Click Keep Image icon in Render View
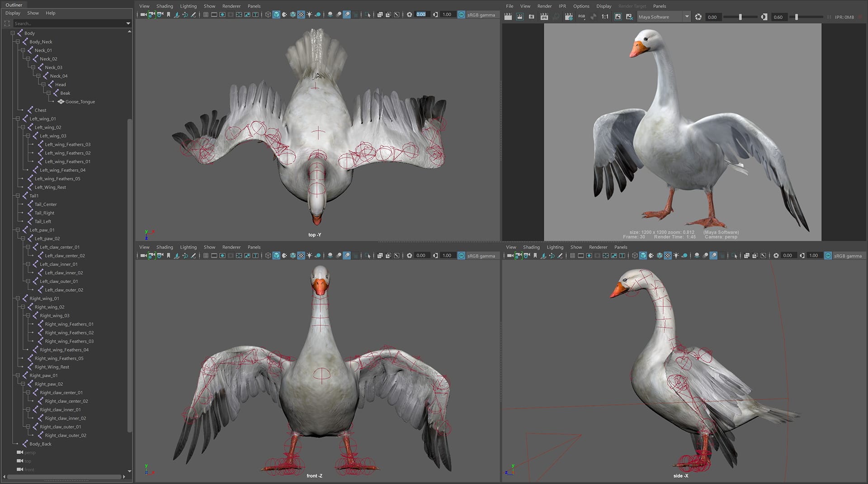 (x=618, y=17)
